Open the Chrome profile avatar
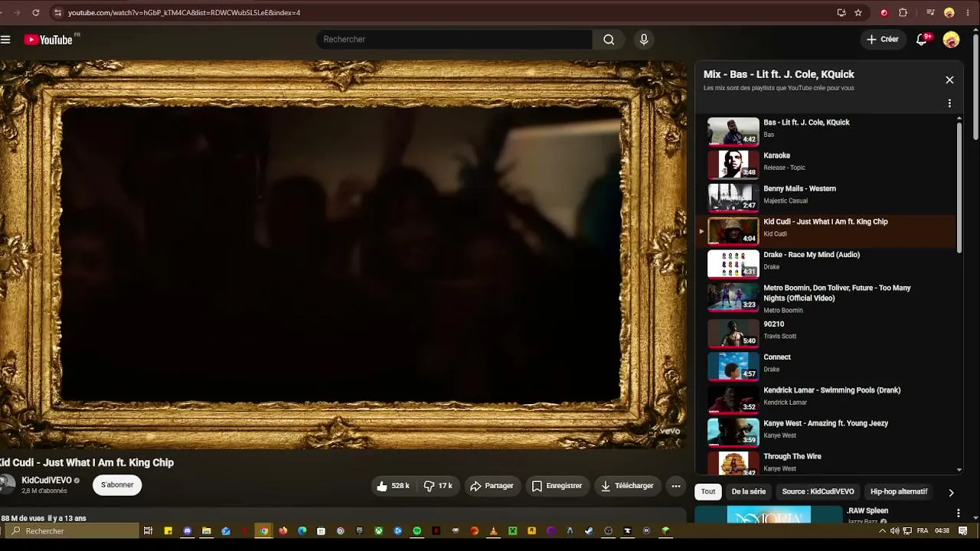 (949, 12)
